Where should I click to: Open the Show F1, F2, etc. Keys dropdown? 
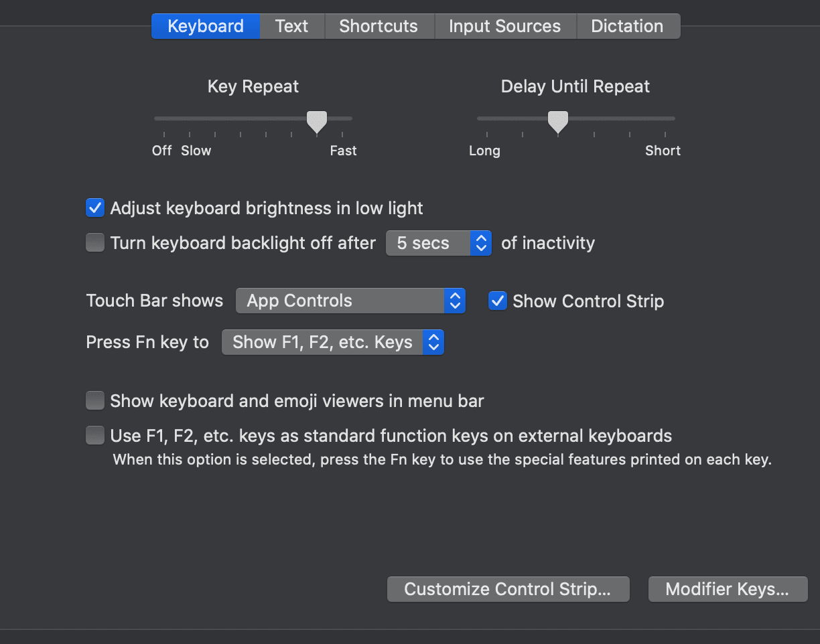point(323,342)
